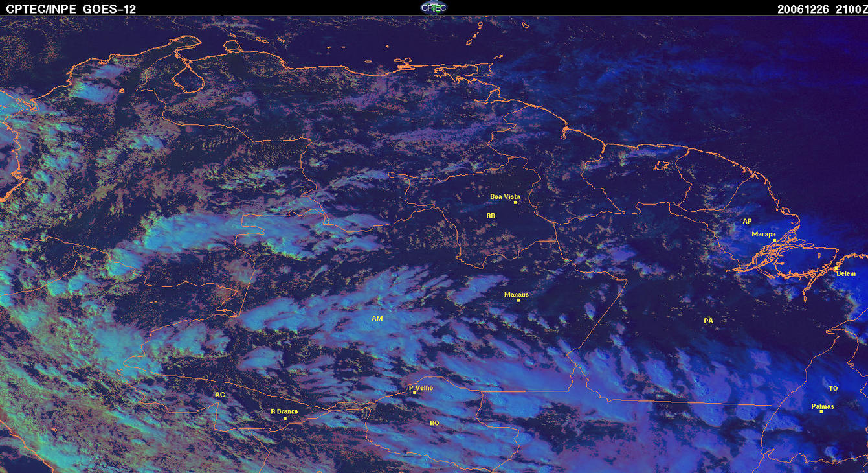The height and width of the screenshot is (473, 868).
Task: Click the R Branco city marker square
Action: click(285, 418)
